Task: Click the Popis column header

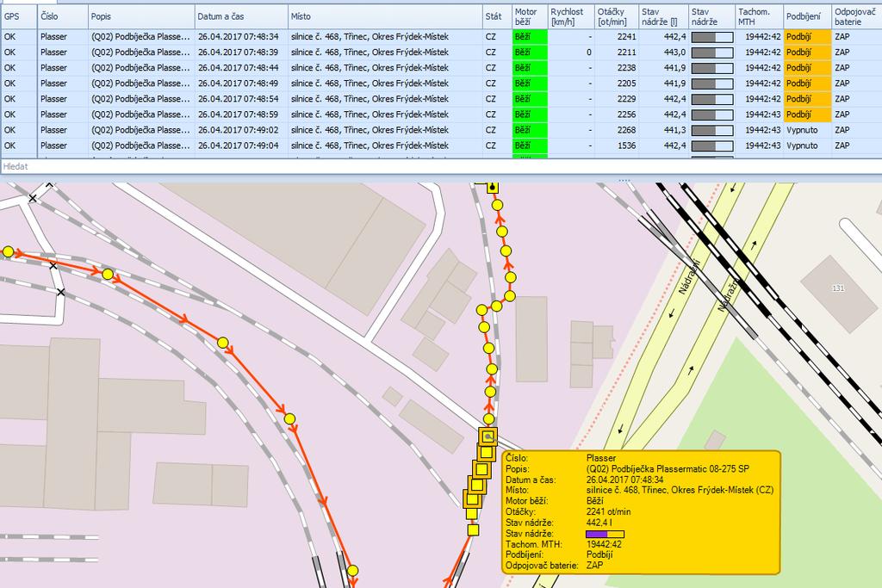Action: click(x=142, y=16)
